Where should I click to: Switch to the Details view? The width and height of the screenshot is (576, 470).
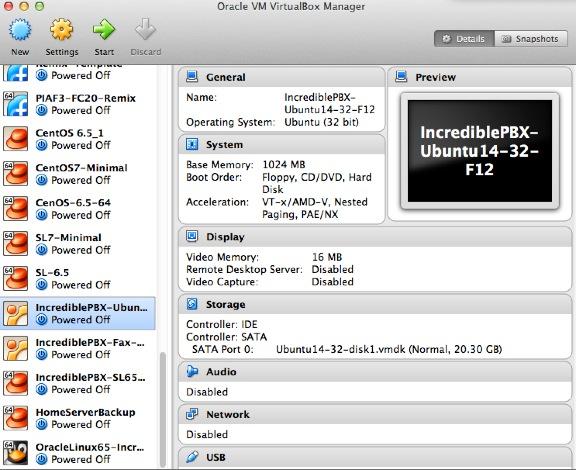pos(464,39)
